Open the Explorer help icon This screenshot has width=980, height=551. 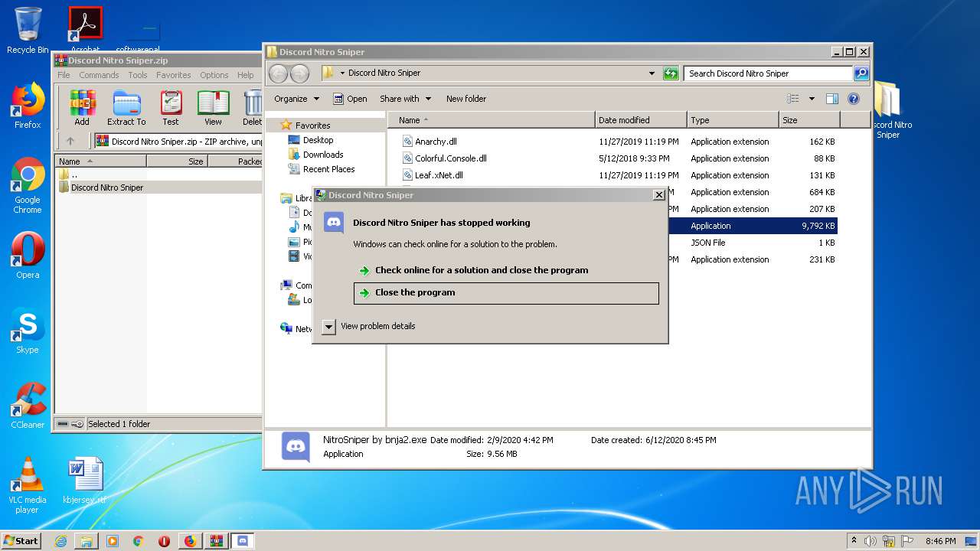click(854, 99)
